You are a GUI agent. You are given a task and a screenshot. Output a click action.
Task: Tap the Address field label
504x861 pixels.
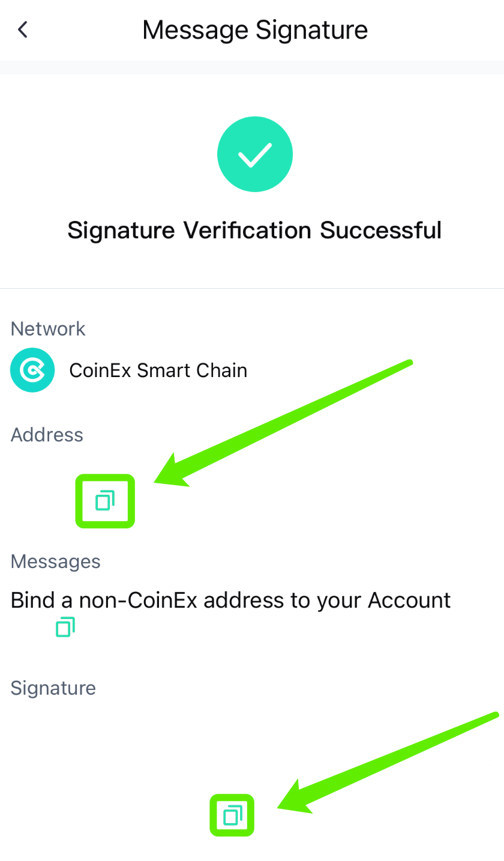pyautogui.click(x=47, y=435)
